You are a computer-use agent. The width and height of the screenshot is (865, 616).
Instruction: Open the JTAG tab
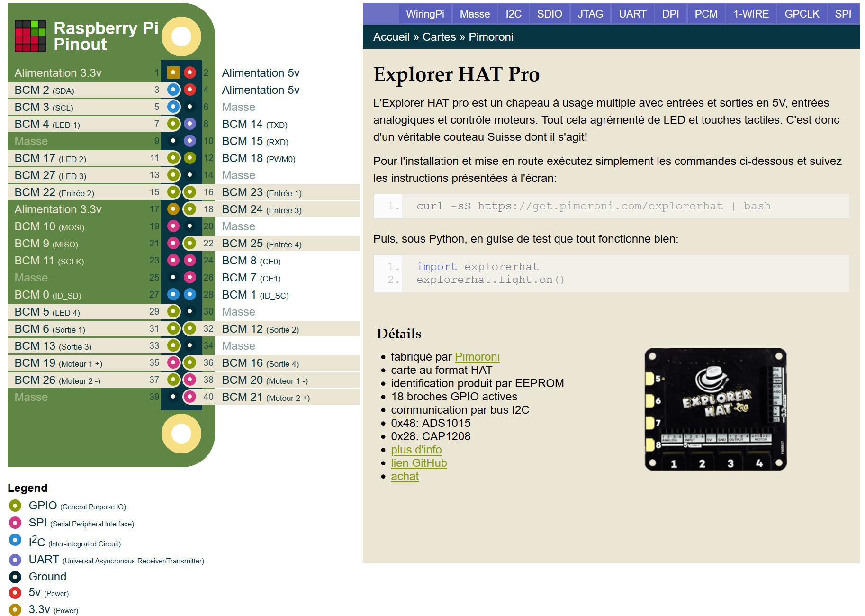590,14
